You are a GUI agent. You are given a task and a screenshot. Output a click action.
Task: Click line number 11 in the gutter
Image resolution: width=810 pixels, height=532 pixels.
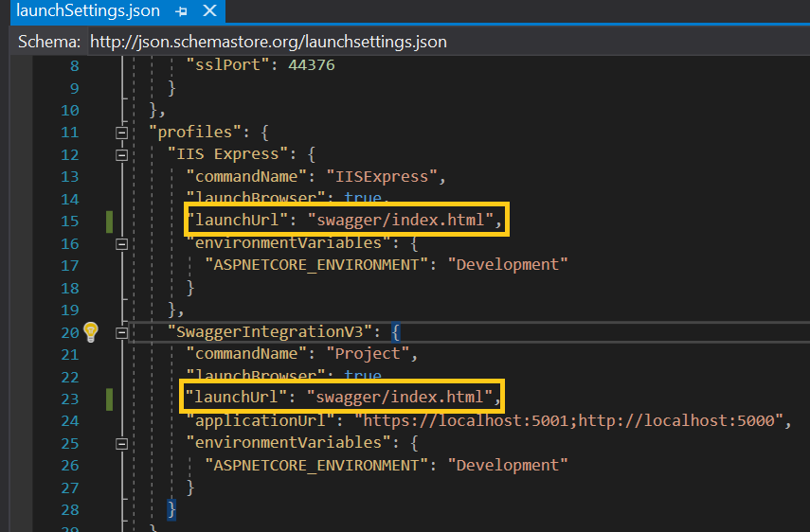70,133
